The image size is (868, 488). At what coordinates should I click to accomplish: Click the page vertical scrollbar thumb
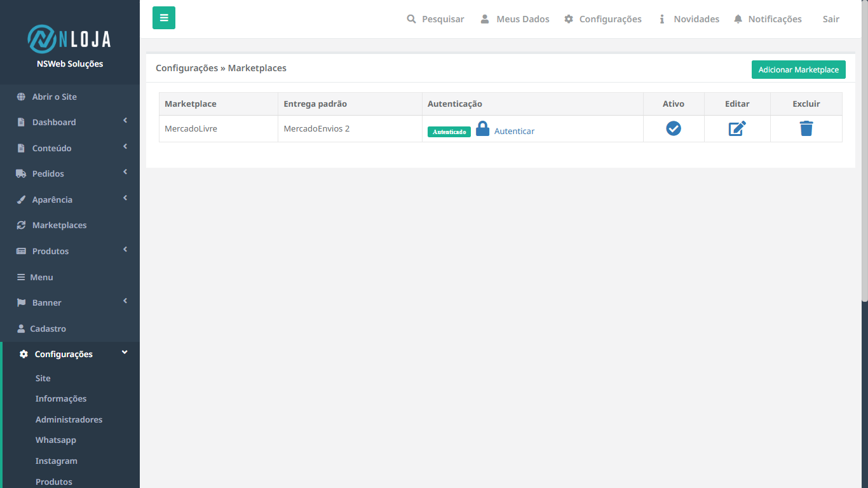pyautogui.click(x=865, y=151)
